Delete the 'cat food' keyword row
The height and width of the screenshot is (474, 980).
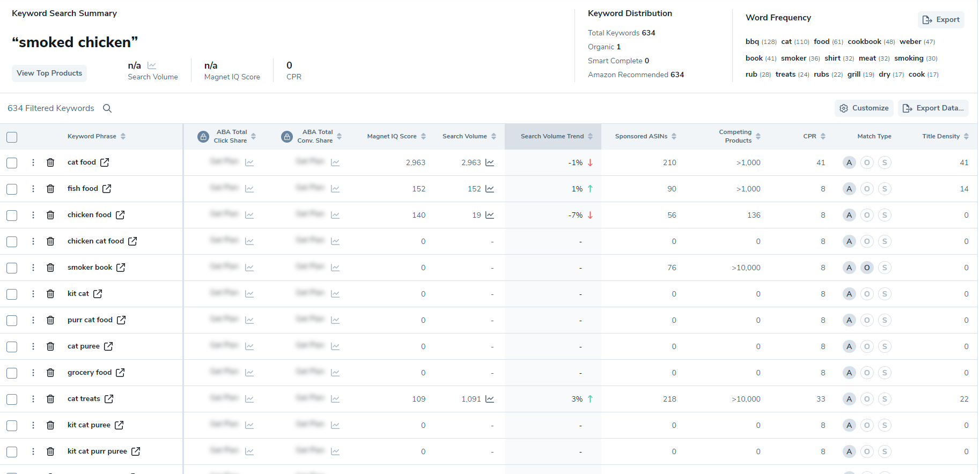pos(50,162)
